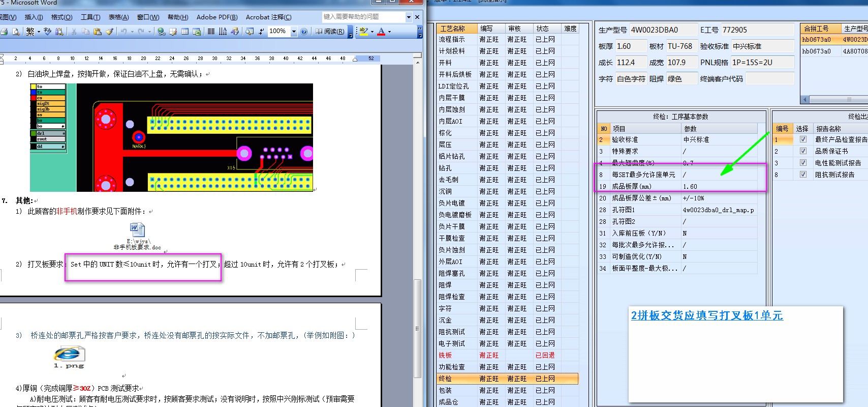868x407 pixels.
Task: Open the 窗口(W) menu
Action: pos(148,17)
